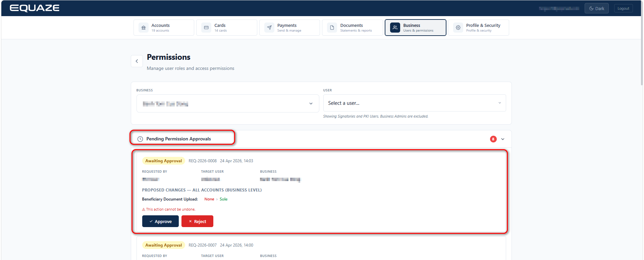Click the Business users icon
The image size is (644, 260).
coord(395,28)
